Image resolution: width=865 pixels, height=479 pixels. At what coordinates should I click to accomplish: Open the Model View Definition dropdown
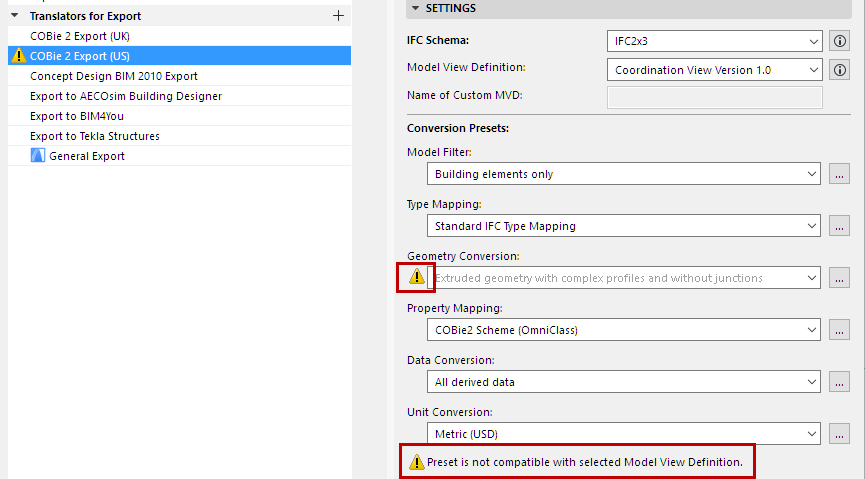714,70
